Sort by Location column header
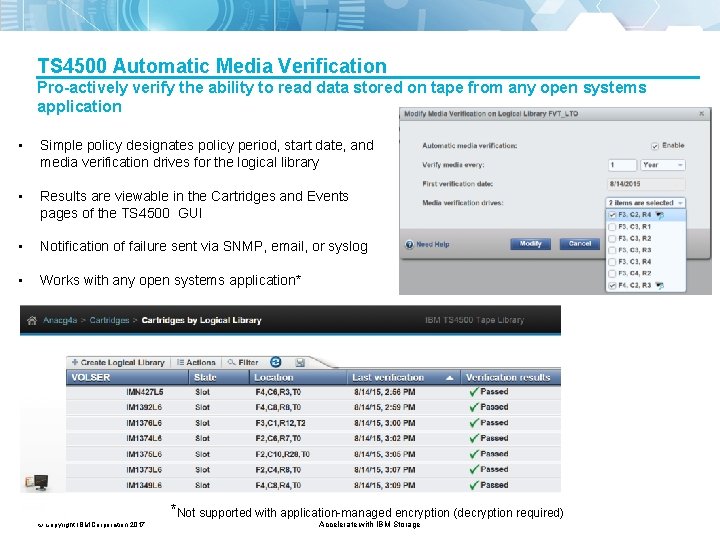The image size is (720, 540). tap(298, 377)
